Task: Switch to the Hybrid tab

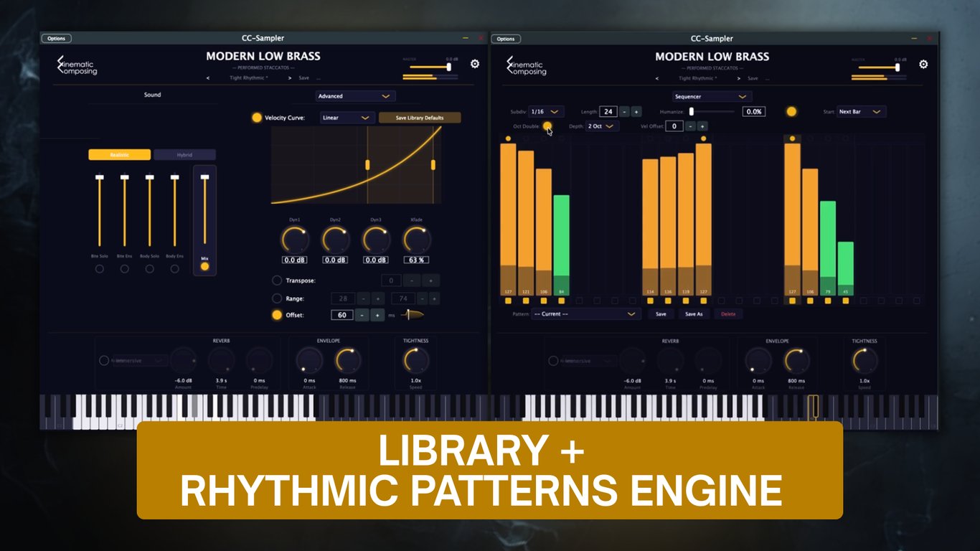Action: coord(185,154)
